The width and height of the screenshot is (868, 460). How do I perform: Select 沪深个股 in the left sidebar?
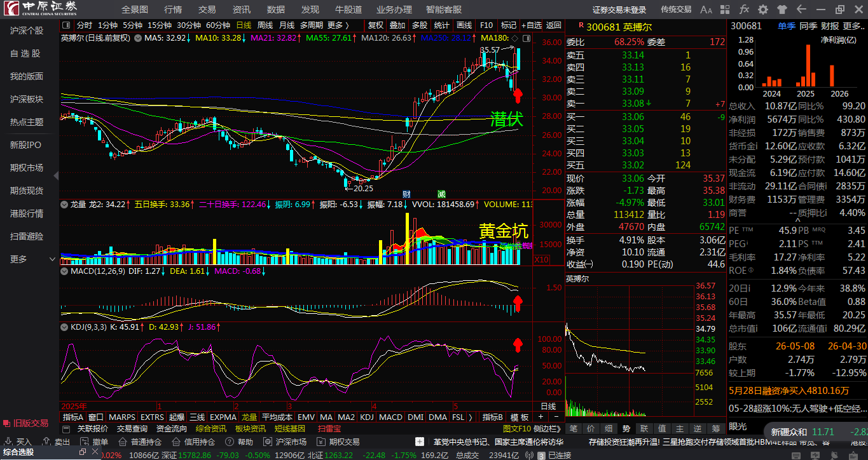pos(27,30)
